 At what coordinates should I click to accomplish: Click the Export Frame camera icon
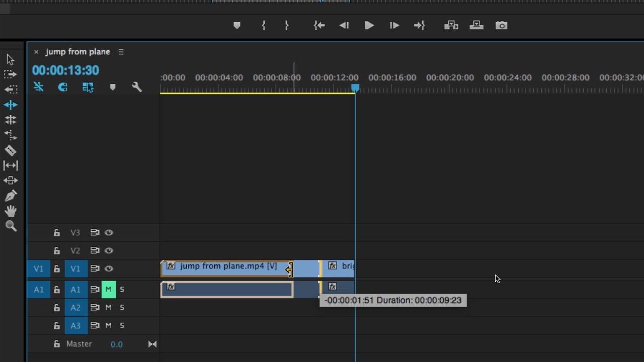coord(501,25)
